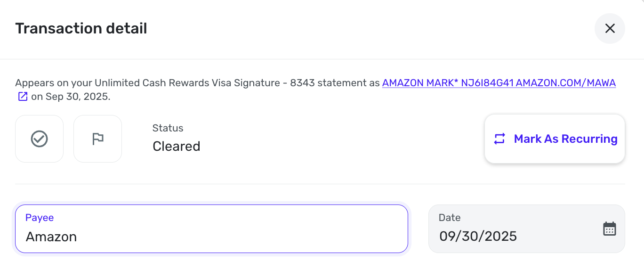Click the external link icon

(x=23, y=97)
